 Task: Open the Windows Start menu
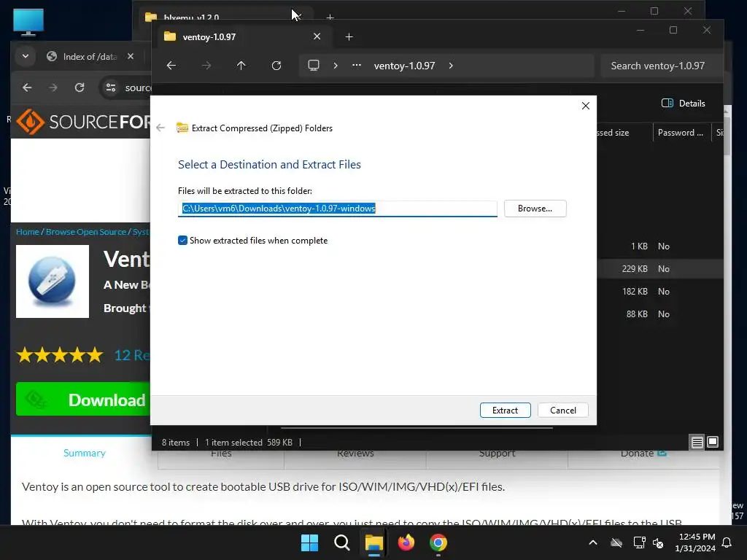click(309, 542)
